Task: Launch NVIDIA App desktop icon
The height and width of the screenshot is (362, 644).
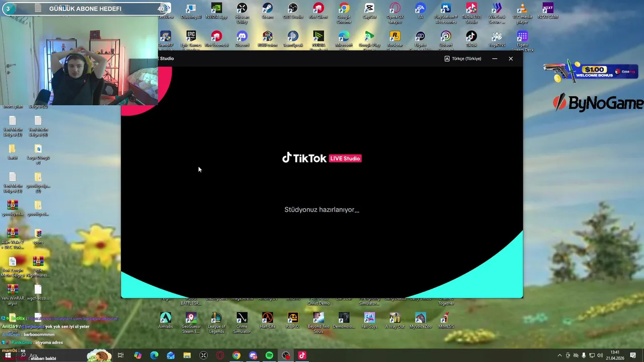Action: pos(216,12)
